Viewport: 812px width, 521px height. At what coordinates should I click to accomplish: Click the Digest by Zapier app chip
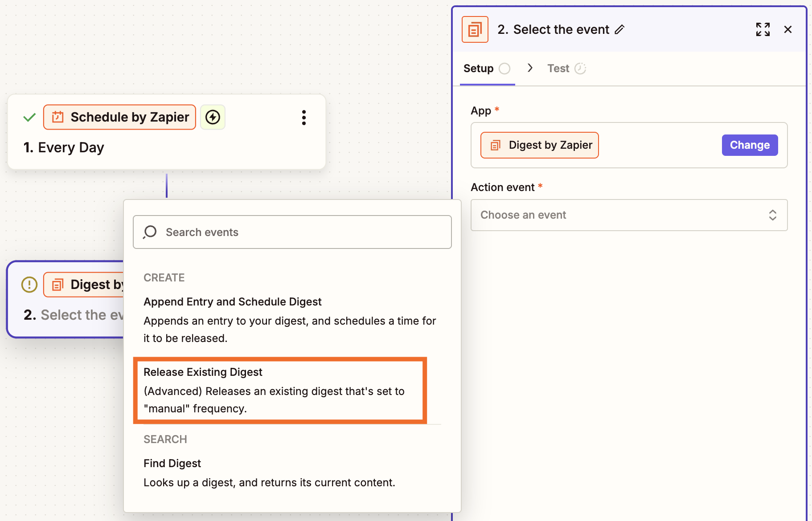[x=539, y=145]
